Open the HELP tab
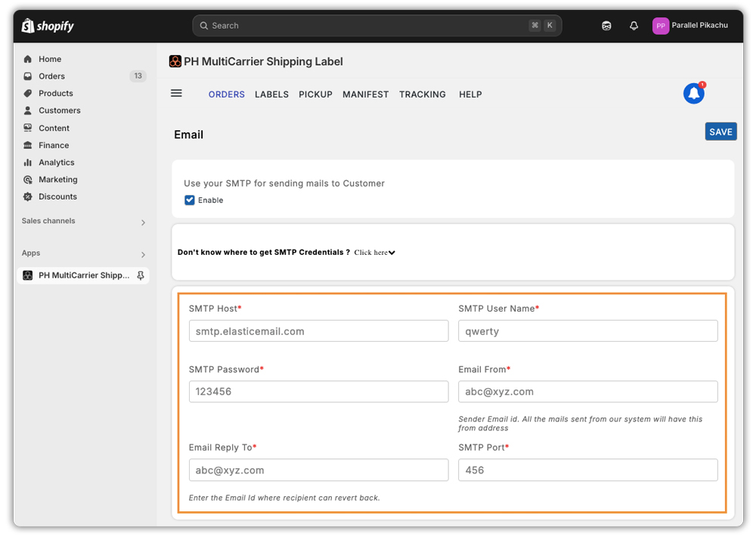756x537 pixels. pos(470,95)
